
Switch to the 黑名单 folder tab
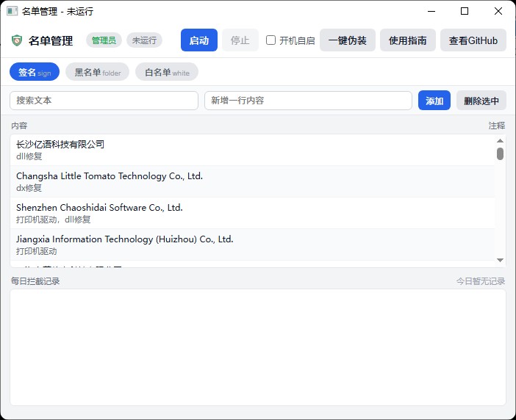pos(98,72)
